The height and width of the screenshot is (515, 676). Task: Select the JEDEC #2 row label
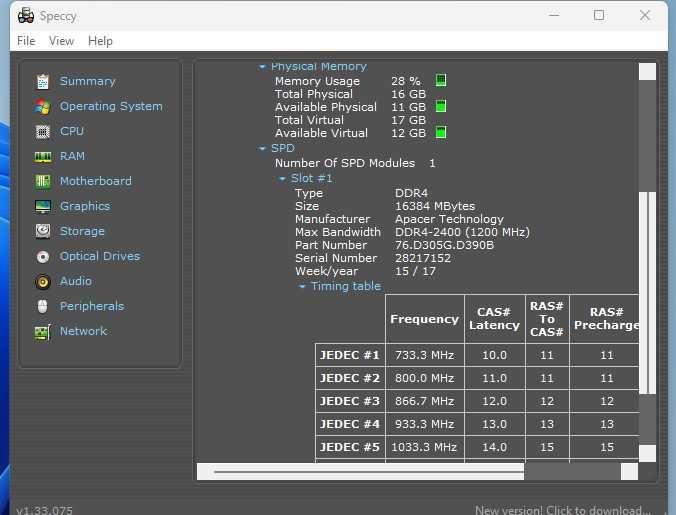point(350,378)
